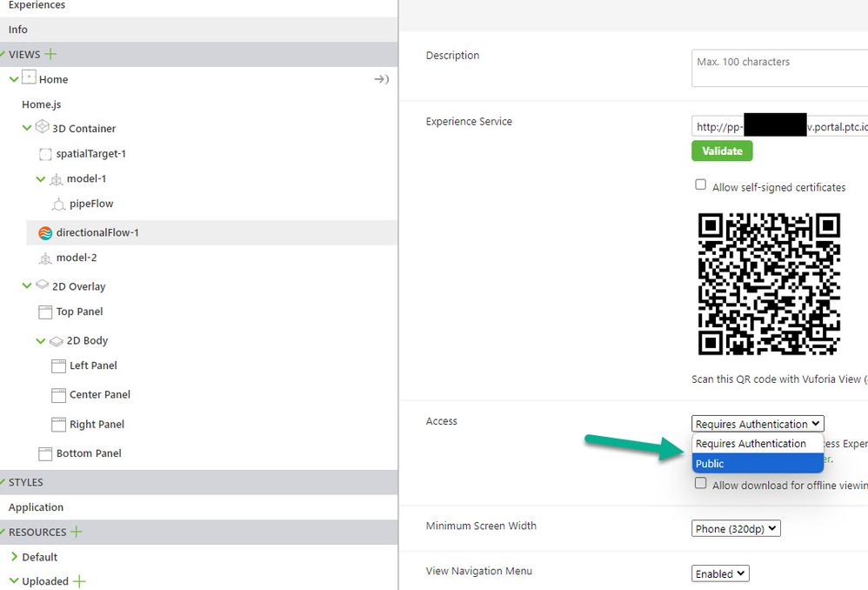
Task: Expand the Default resources folder
Action: (15, 557)
